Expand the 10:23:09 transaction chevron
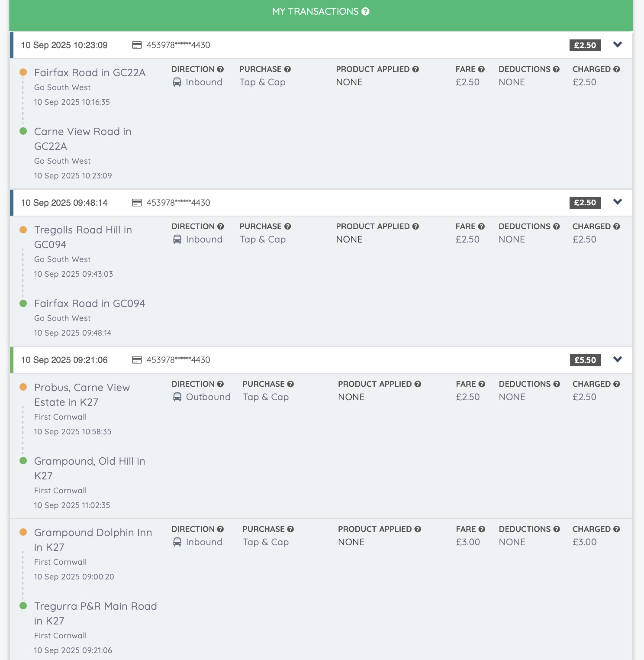 [618, 45]
